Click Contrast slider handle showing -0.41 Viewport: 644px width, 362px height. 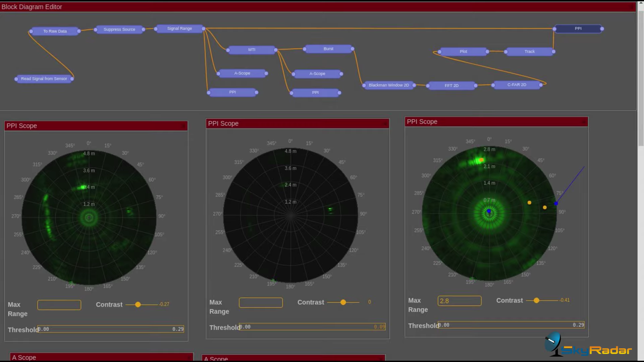pyautogui.click(x=536, y=300)
